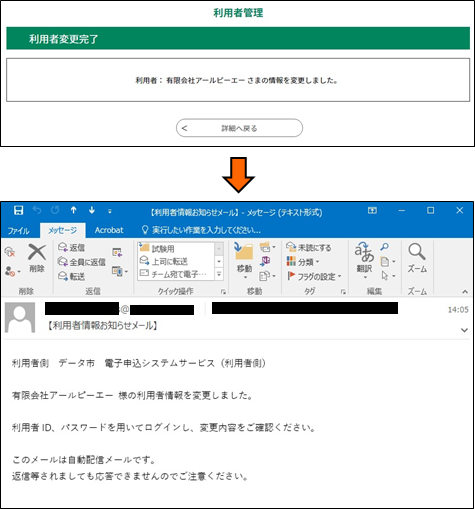The image size is (475, 509).
Task: Click the translate (翻訳) icon
Action: 364,253
